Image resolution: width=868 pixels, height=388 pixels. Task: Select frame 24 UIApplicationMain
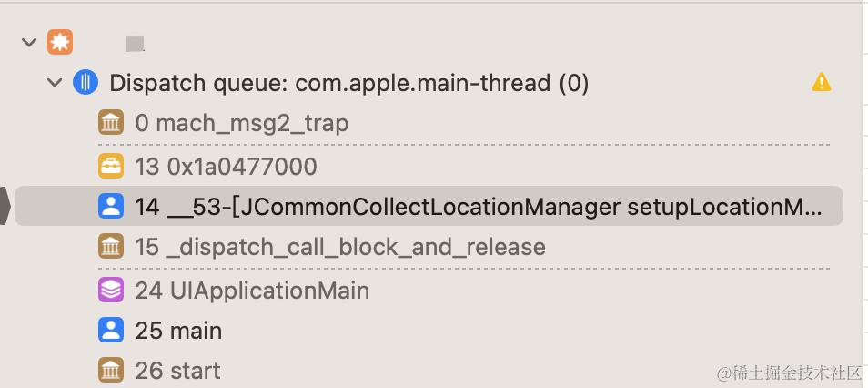429,290
